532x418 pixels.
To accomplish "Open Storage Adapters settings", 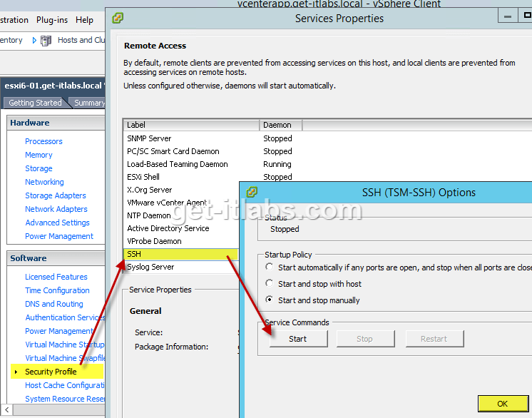I will tap(56, 195).
